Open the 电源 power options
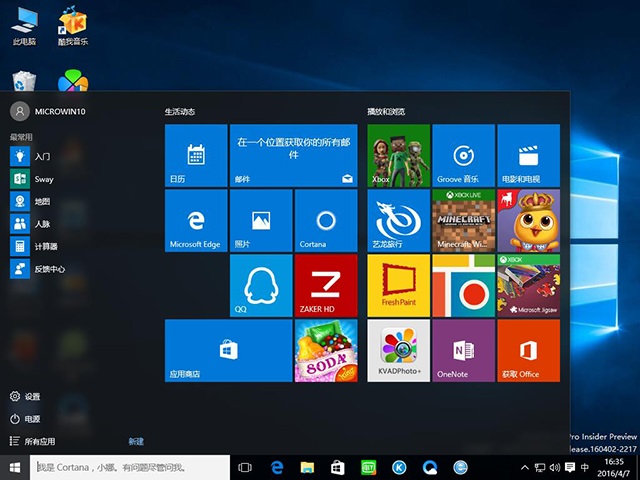Screen dimensions: 640x480 pos(32,419)
